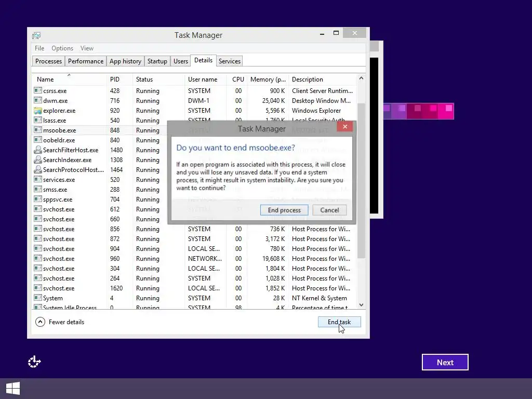Screen dimensions: 532x399
Task: Click NT Kernel & System description
Action: [320, 298]
